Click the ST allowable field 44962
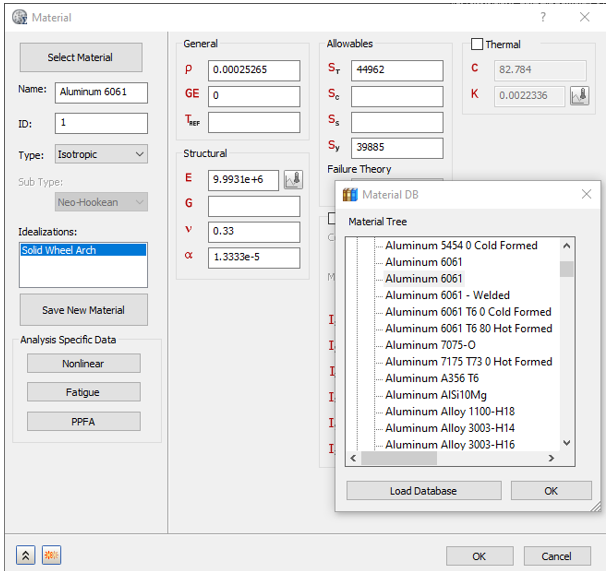The height and width of the screenshot is (571, 608). 397,71
